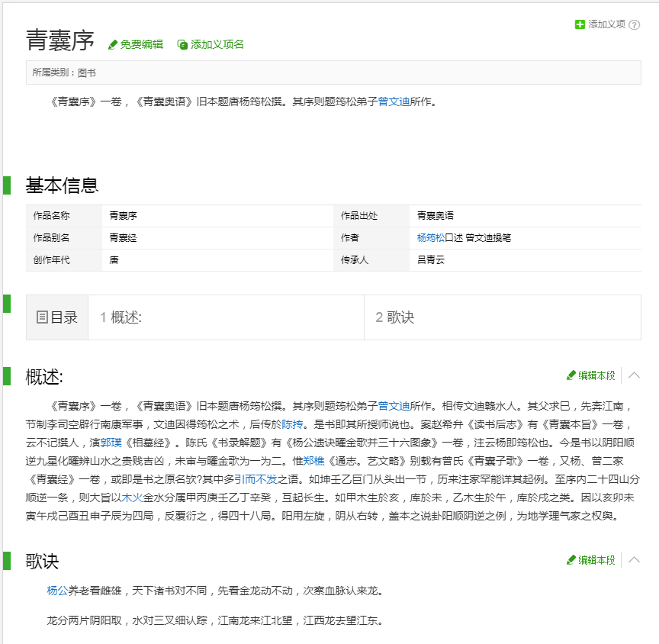Click the 传承人 label cell
The image size is (659, 644).
[371, 260]
